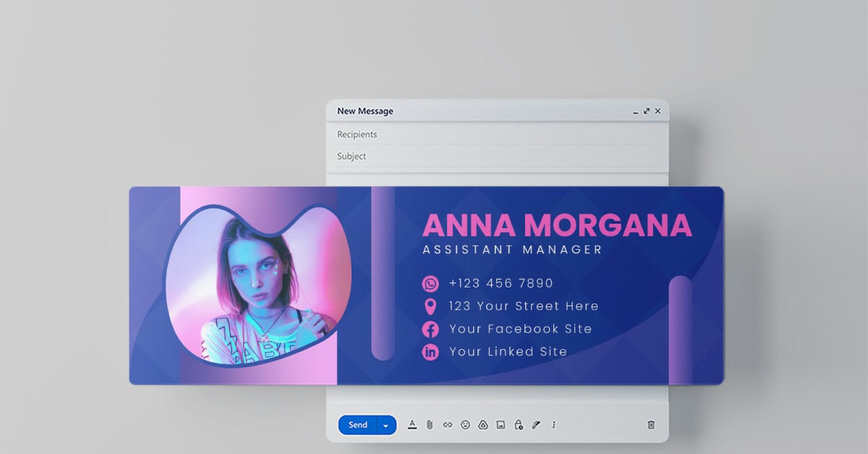The width and height of the screenshot is (868, 454).
Task: Click the WhatsApp icon next to the phone number
Action: click(x=429, y=283)
